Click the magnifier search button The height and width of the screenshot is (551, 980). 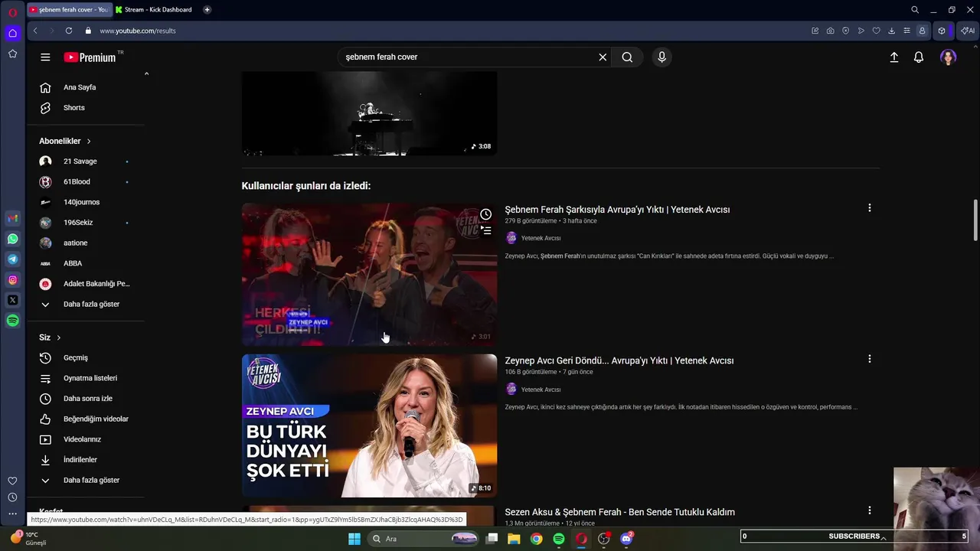tap(627, 57)
